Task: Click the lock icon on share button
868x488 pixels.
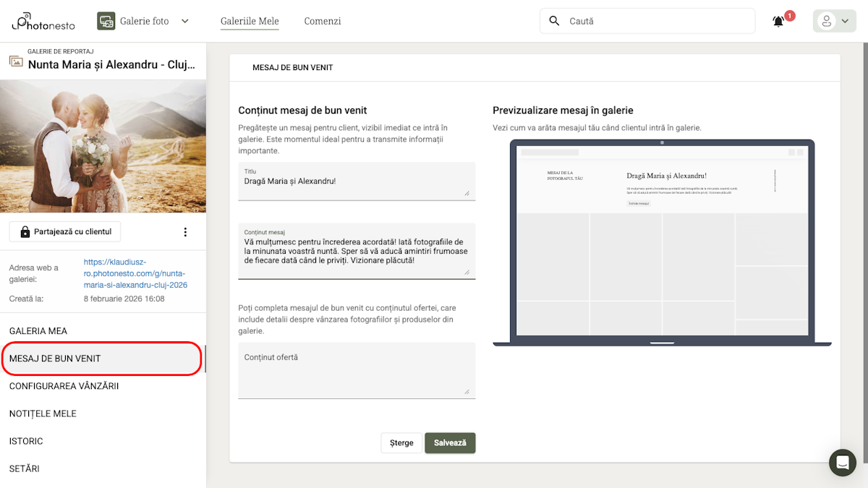Action: tap(25, 231)
